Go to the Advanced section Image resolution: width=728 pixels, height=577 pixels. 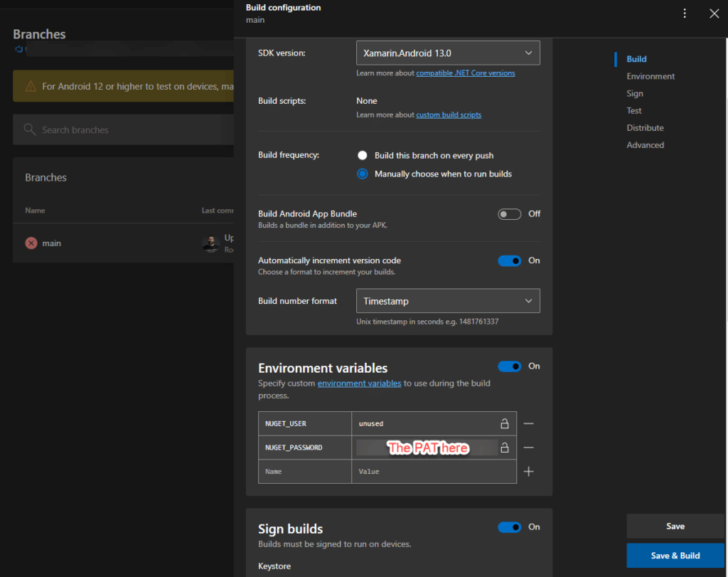645,145
